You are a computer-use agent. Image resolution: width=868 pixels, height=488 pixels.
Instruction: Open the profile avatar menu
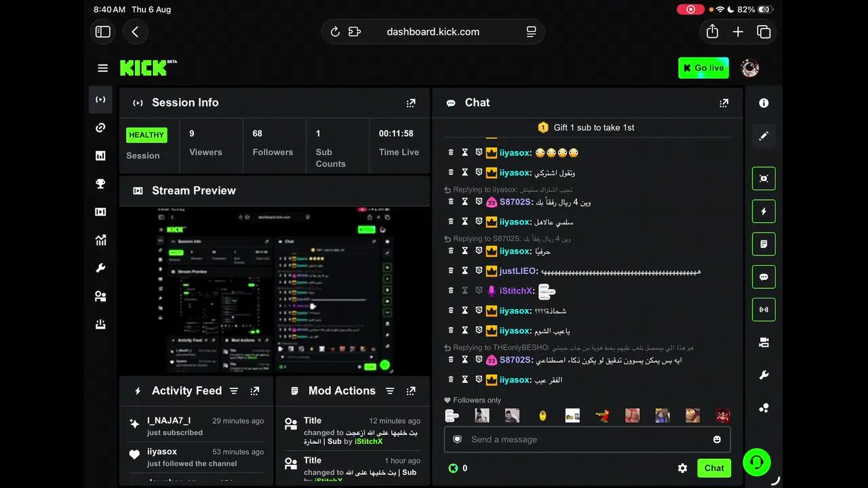coord(749,68)
